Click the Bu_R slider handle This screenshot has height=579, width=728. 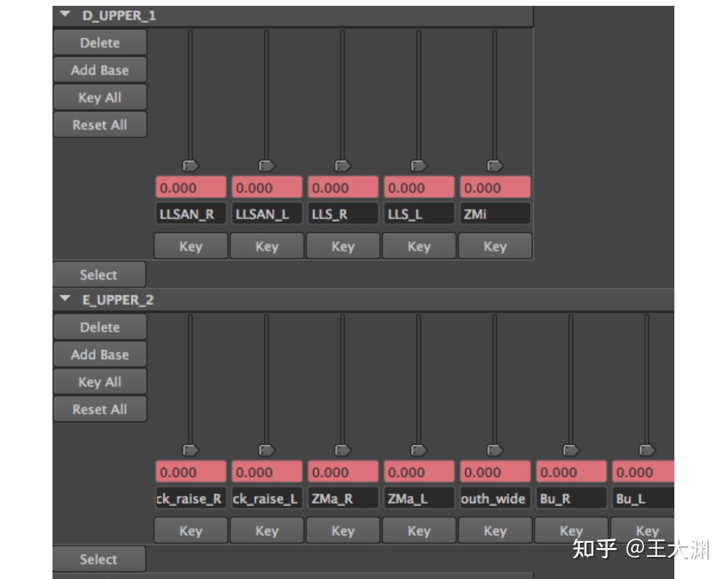[570, 450]
